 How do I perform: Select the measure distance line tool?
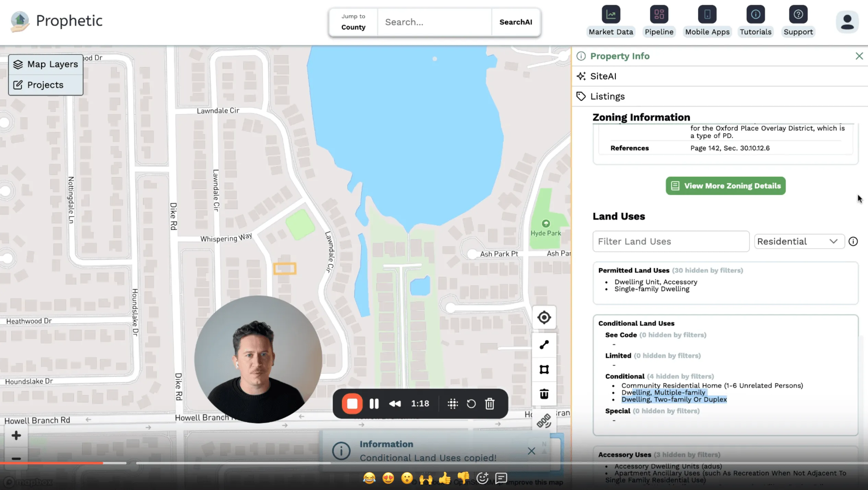coord(544,345)
